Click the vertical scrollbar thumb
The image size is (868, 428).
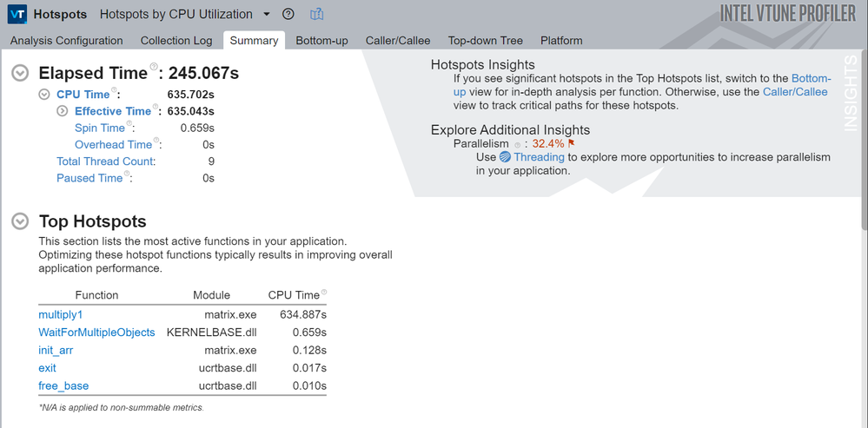tap(865, 140)
